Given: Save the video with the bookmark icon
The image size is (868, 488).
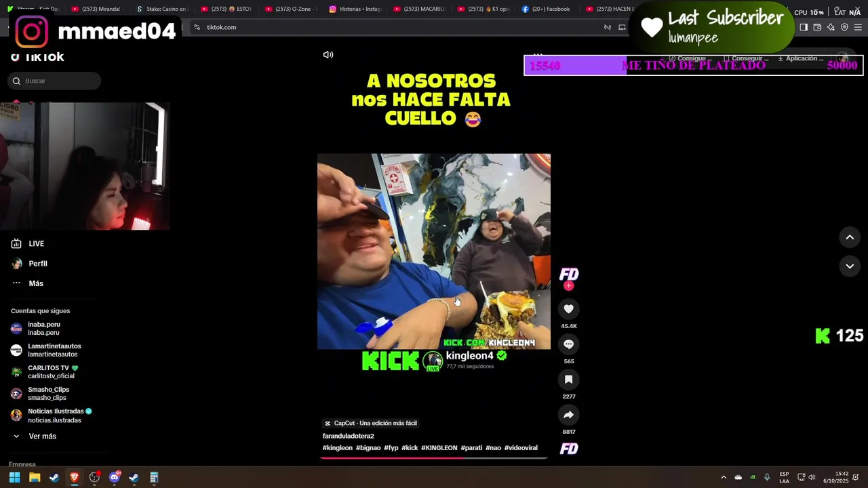Looking at the screenshot, I should click(568, 380).
